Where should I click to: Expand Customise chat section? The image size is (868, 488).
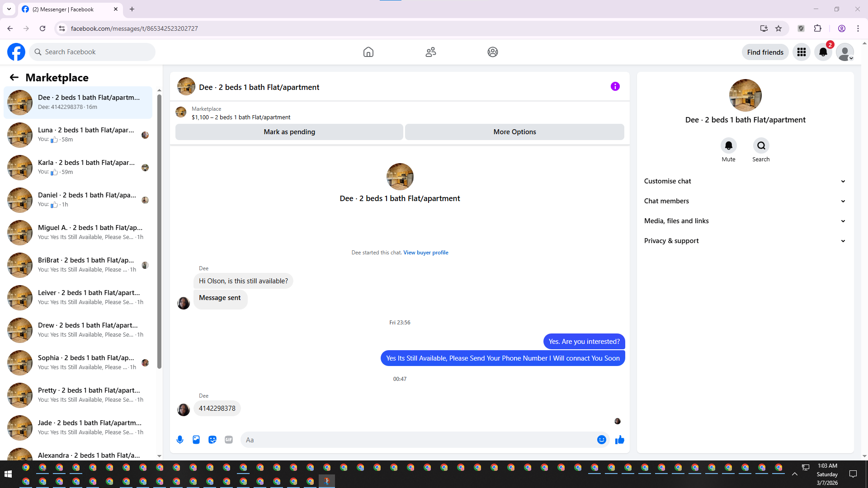[745, 181]
